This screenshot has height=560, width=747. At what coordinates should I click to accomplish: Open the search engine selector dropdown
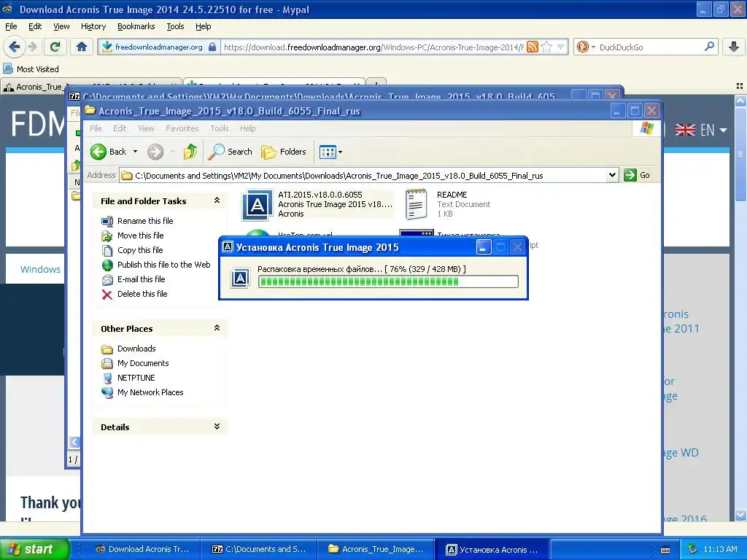593,47
